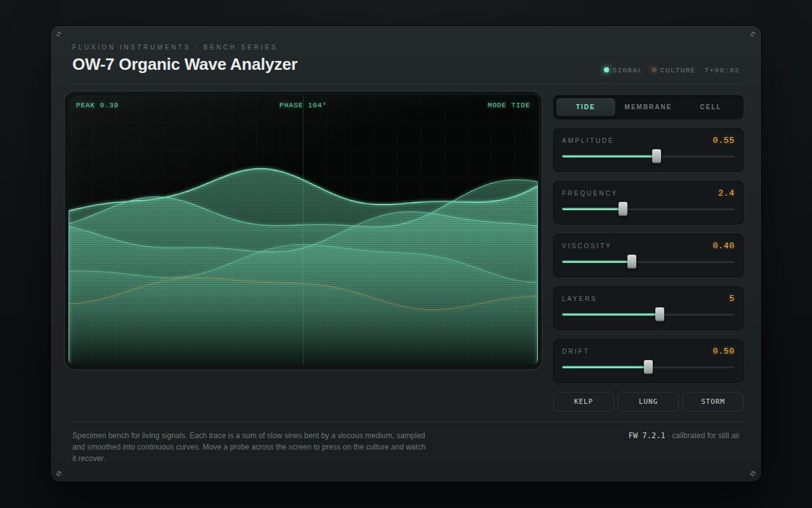
Task: Click the layers value 5
Action: click(x=731, y=298)
